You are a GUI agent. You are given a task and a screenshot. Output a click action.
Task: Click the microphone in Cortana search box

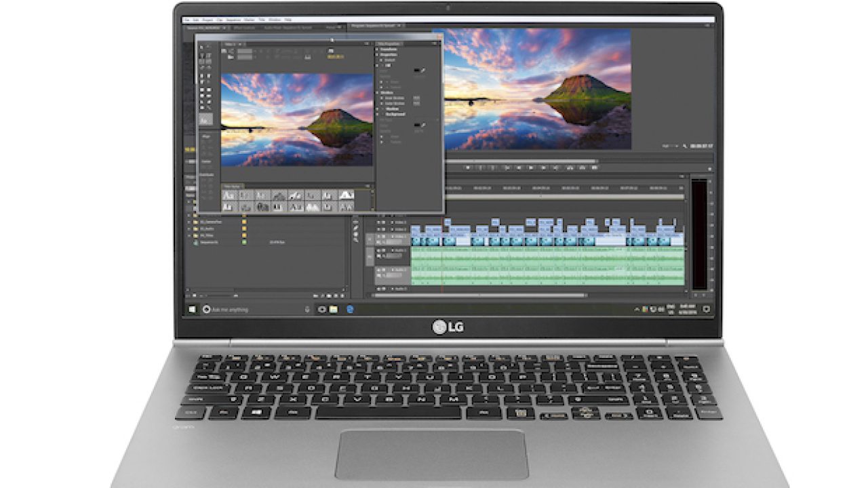[307, 310]
